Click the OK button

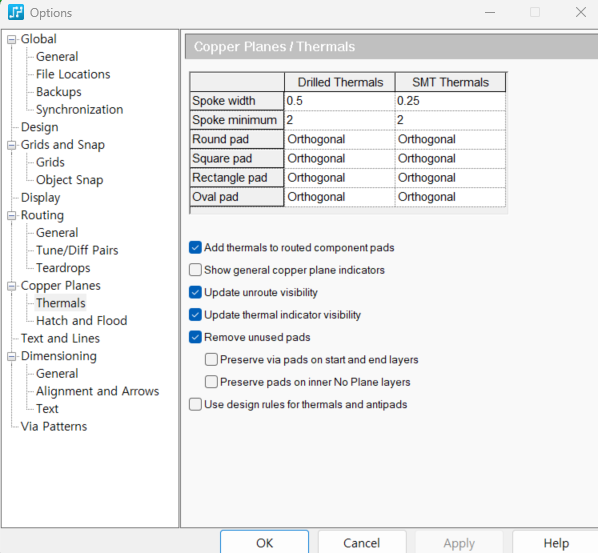tap(264, 543)
